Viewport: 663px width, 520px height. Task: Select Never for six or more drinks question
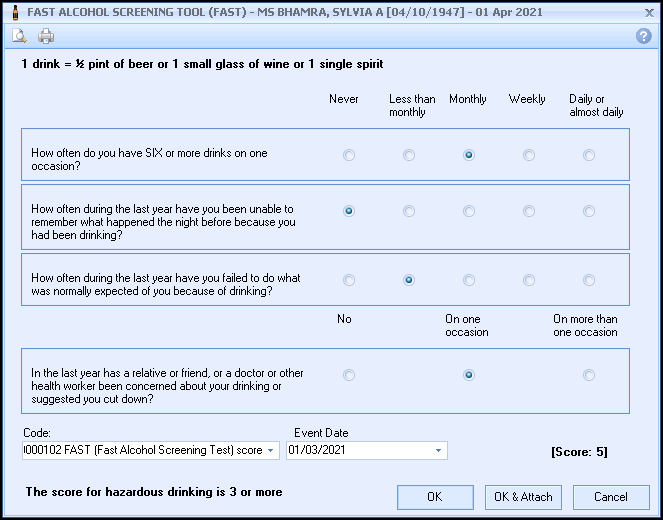(x=349, y=155)
